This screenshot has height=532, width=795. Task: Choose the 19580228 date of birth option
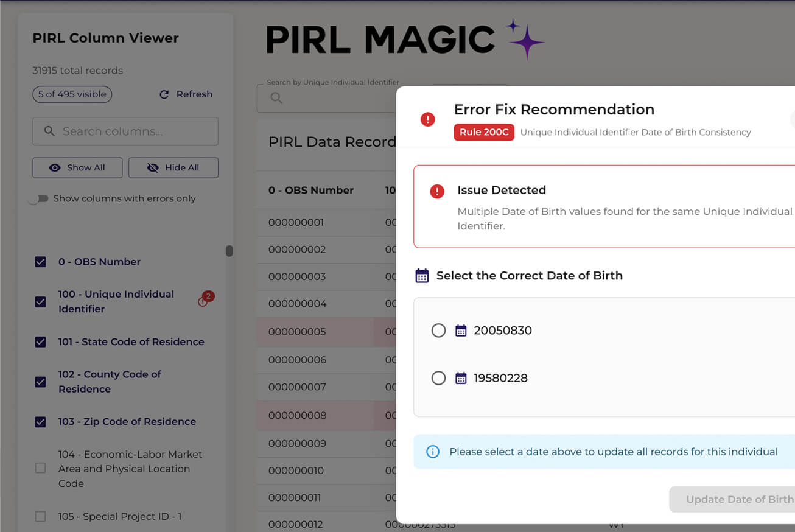(438, 378)
